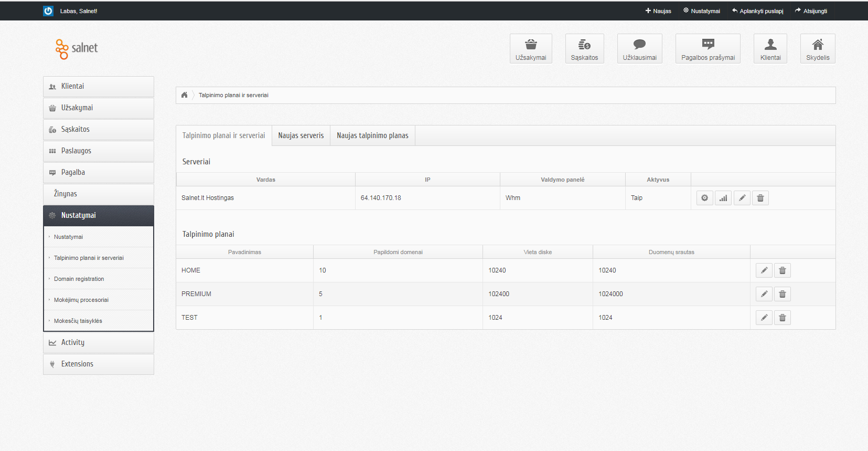Switch to Naujas serveris tab
Viewport: 868px width, 451px height.
(x=301, y=135)
